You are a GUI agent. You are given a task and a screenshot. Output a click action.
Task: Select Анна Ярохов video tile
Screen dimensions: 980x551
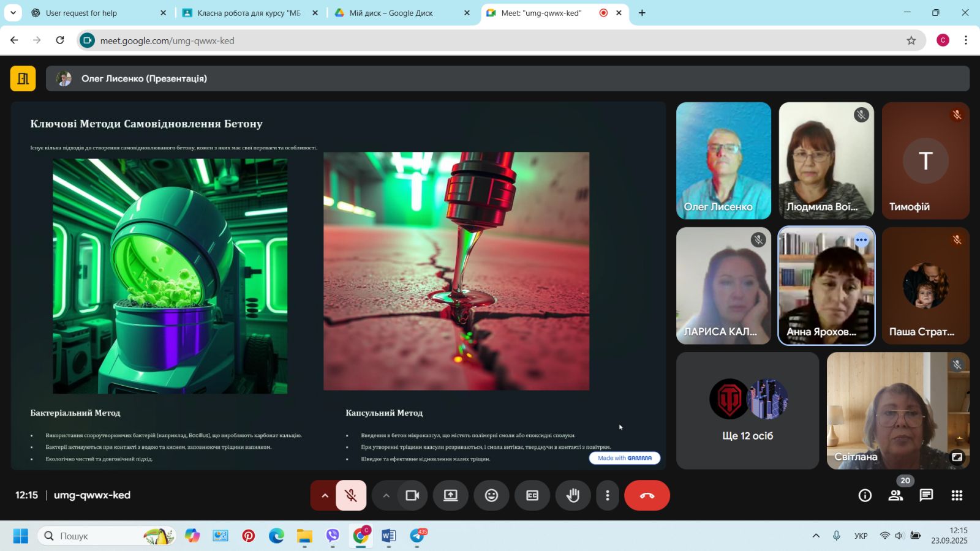826,285
